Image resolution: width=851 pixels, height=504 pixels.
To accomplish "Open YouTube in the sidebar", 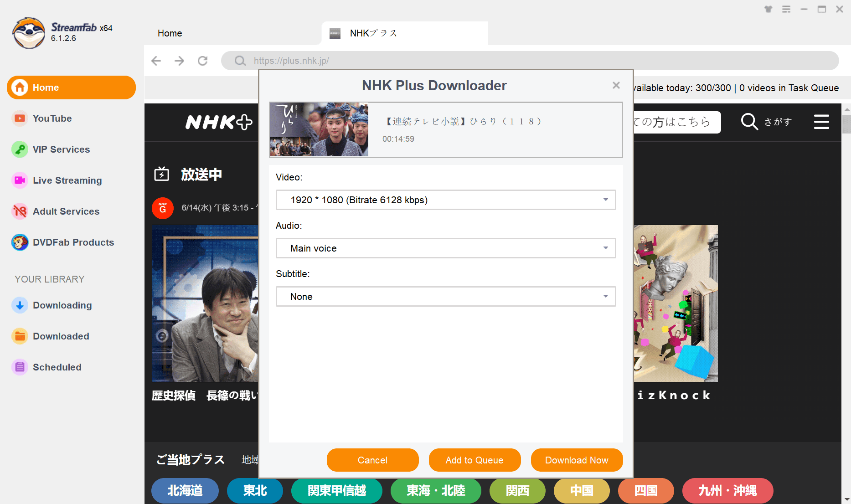I will [x=52, y=118].
